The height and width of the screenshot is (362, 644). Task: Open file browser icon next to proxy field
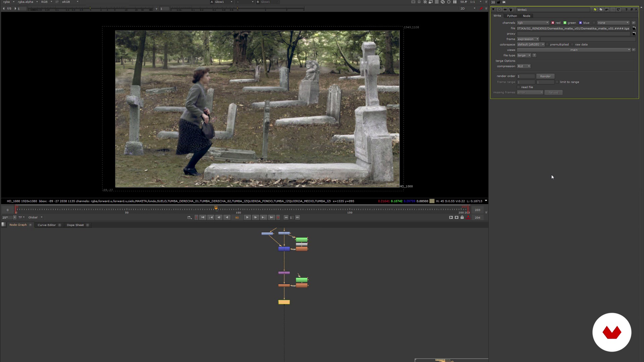coord(634,34)
